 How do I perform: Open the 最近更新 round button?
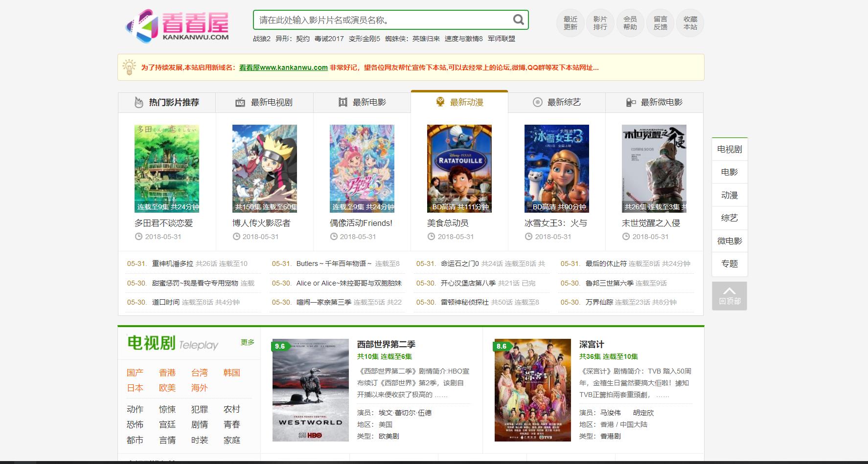(x=570, y=23)
